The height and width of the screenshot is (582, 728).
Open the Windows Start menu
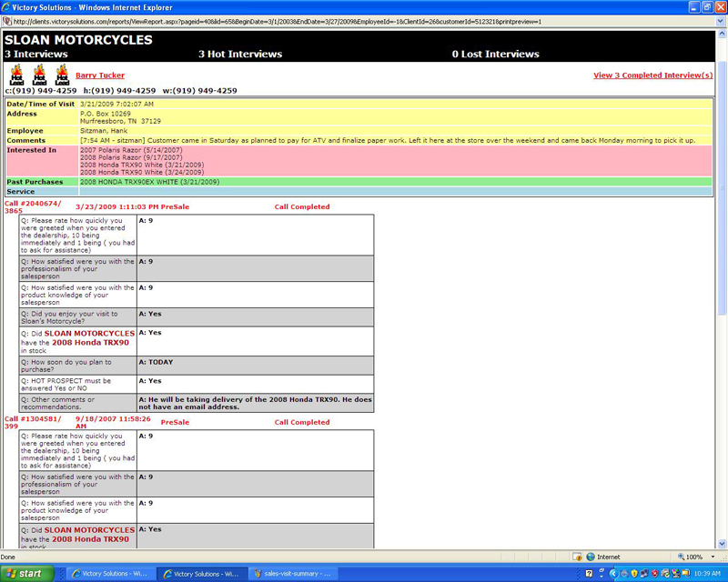click(27, 574)
